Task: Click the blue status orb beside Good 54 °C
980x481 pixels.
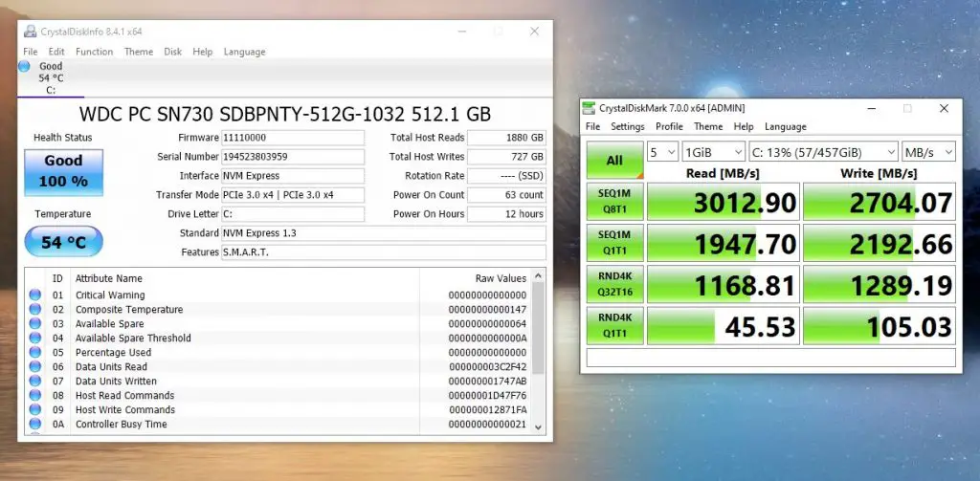Action: 24,66
